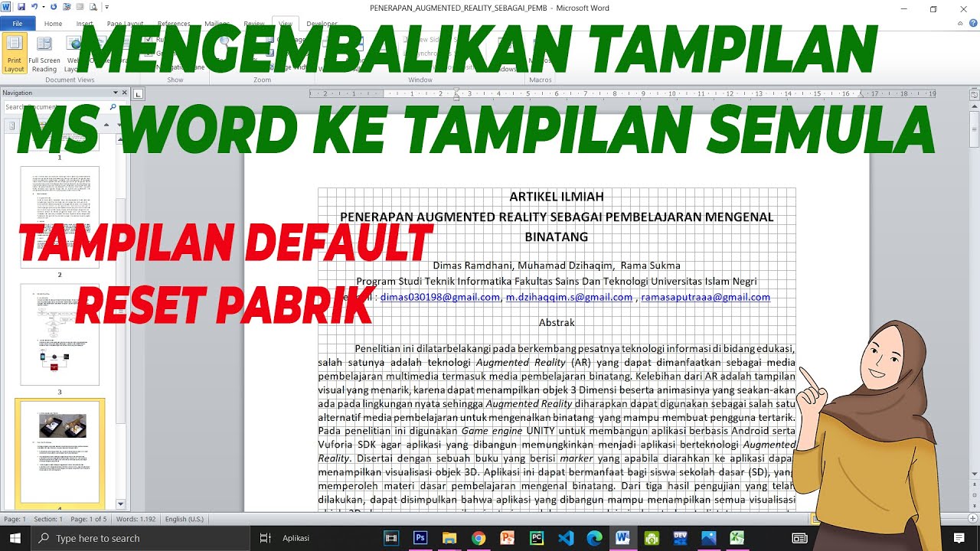This screenshot has height=551, width=980.
Task: Click the search magnifier in Navigation pane
Action: coord(113,107)
